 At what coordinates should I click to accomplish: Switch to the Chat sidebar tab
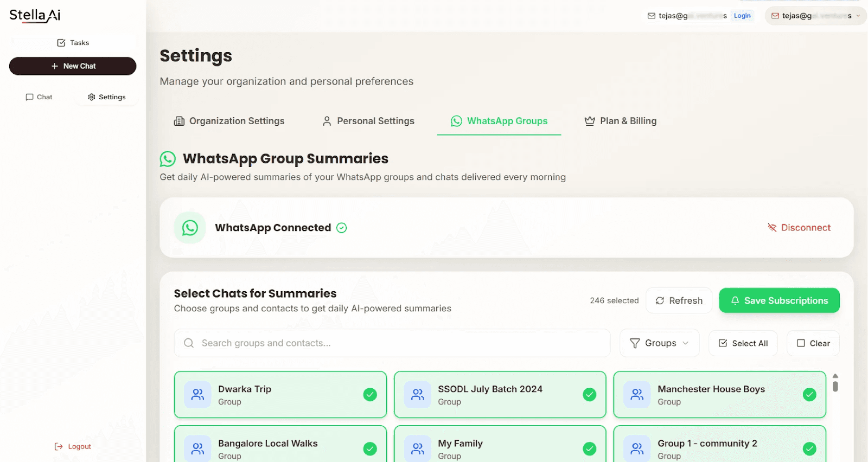point(39,97)
